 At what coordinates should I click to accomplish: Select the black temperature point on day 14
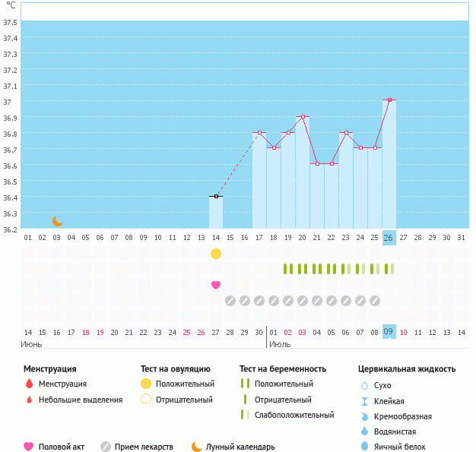point(216,196)
